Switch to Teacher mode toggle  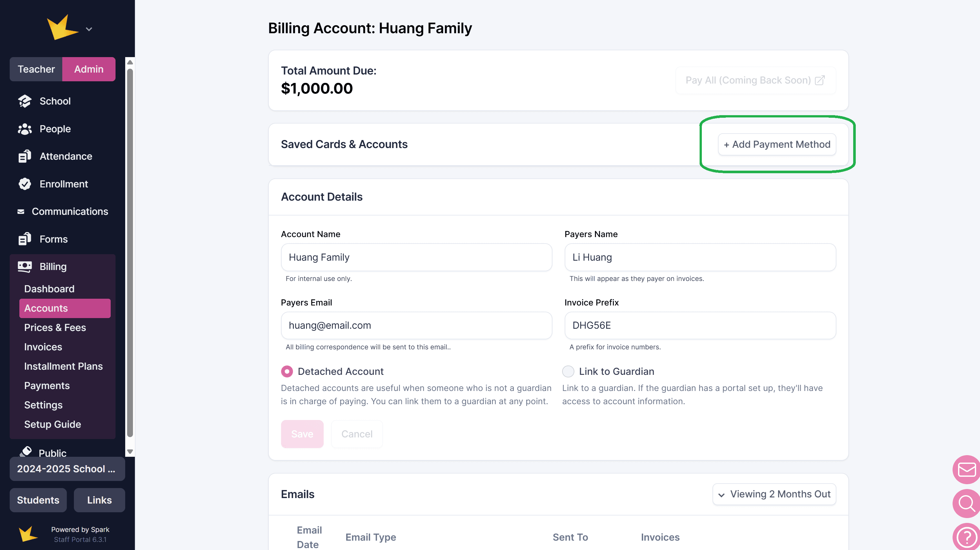[x=36, y=69]
